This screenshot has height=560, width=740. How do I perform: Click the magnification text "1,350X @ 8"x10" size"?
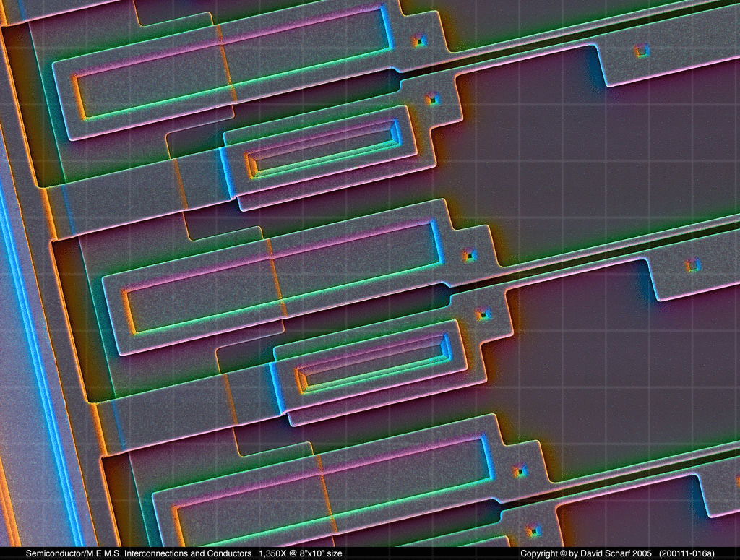click(x=300, y=553)
